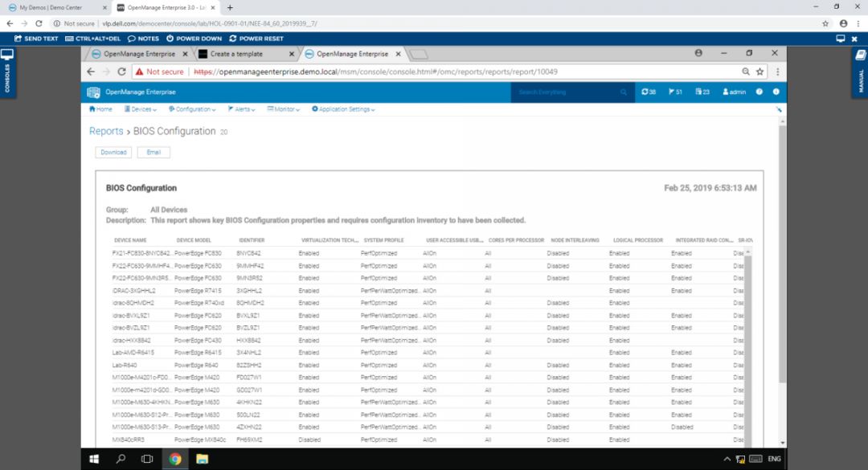Click the outer browser back arrow
The height and width of the screenshot is (470, 868).
pos(10,24)
